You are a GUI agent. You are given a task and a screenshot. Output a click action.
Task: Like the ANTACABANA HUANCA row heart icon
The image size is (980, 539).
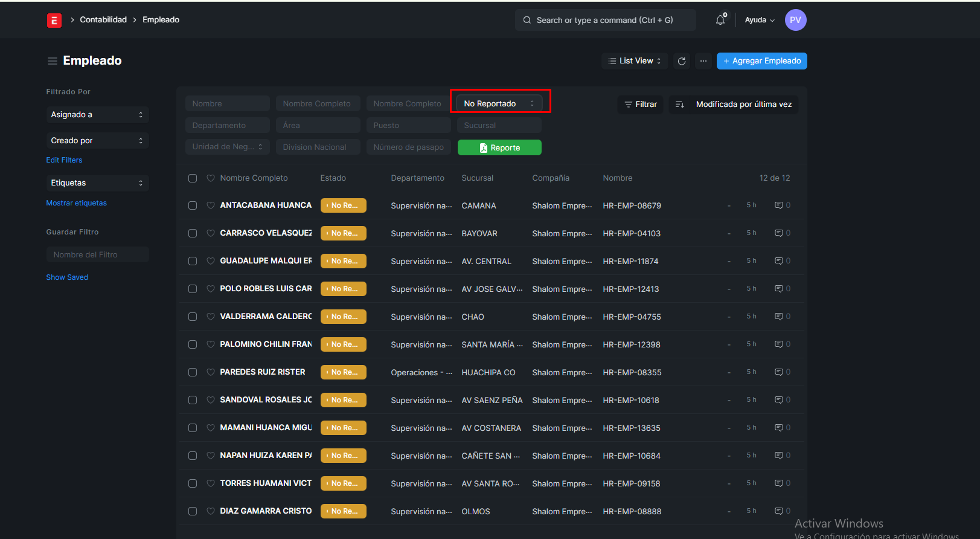point(211,205)
